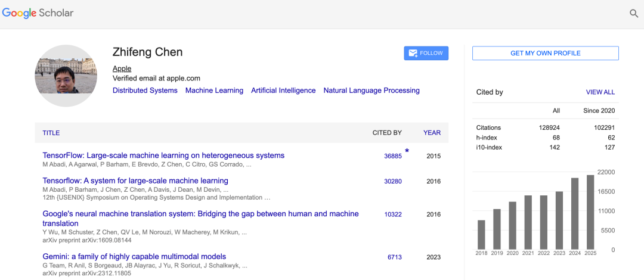Click the asterisk beside 36885 citations
644x280 pixels.
[x=407, y=152]
